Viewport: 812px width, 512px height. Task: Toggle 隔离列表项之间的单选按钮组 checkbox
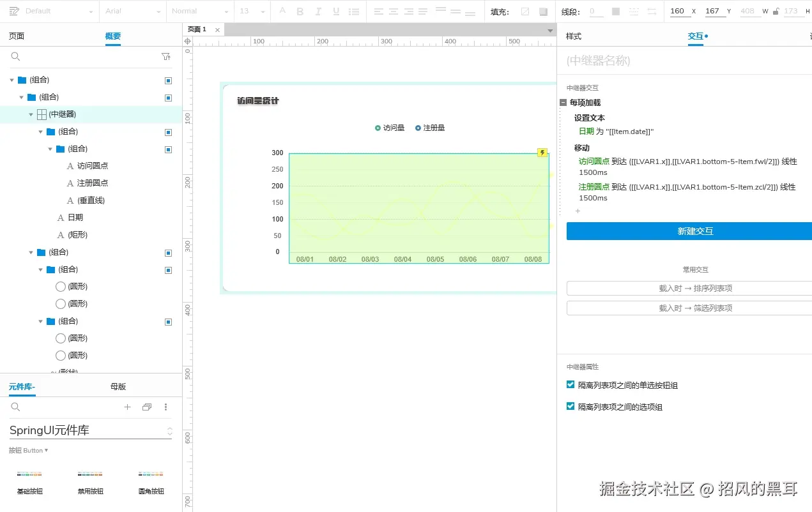[x=571, y=385]
